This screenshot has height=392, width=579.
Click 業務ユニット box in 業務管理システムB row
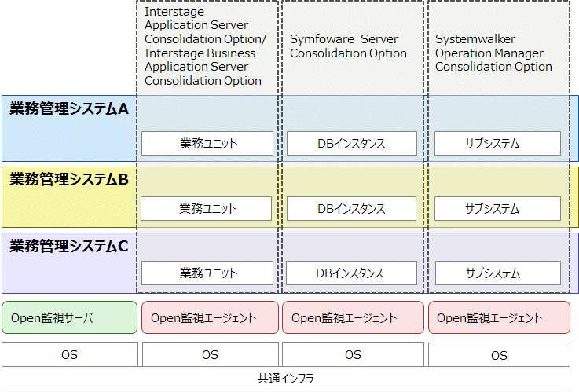click(206, 208)
